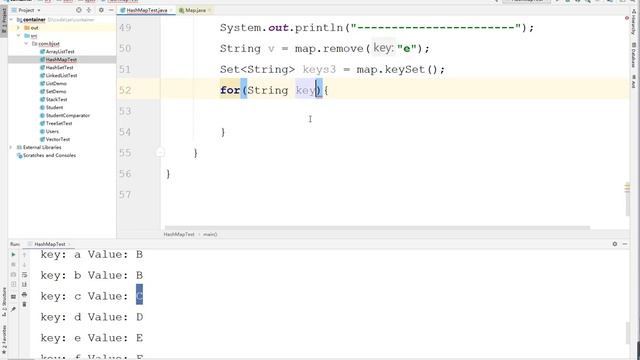Select Scratches and Consoles
The width and height of the screenshot is (640, 360).
coord(49,155)
